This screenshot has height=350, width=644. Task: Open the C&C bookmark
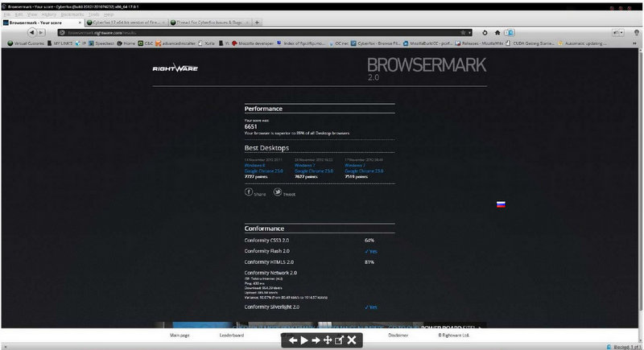(x=146, y=43)
